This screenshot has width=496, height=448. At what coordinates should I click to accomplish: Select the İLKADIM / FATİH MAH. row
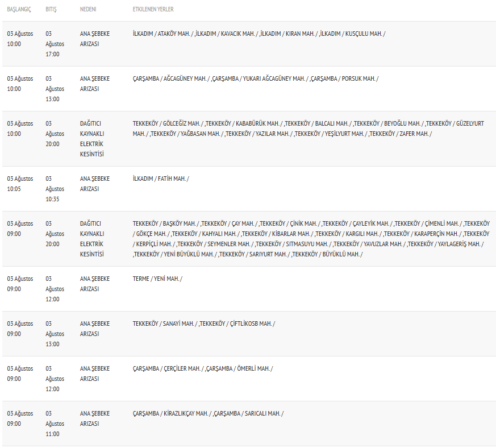point(249,189)
